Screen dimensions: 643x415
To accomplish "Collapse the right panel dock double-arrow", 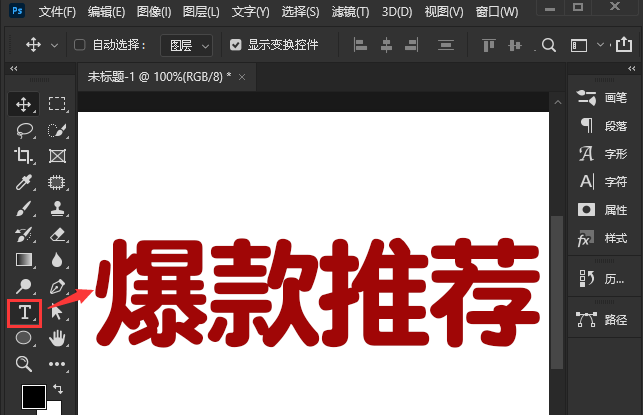I will click(632, 68).
